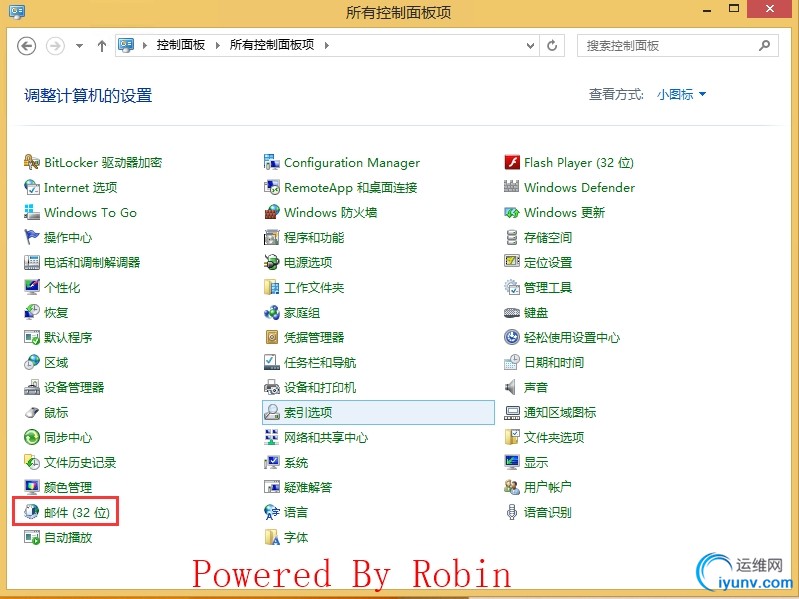Viewport: 799px width, 599px height.
Task: Open the 存储空间 link
Action: [x=548, y=237]
